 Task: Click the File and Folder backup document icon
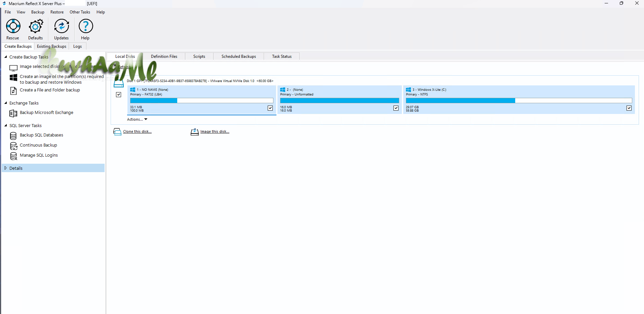(13, 91)
